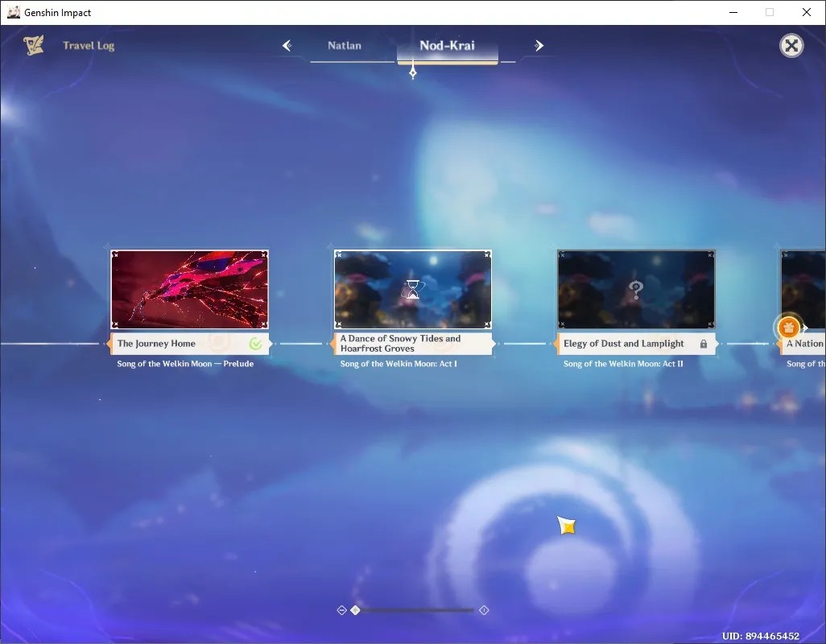Switch to the Natlan tab

coord(345,46)
